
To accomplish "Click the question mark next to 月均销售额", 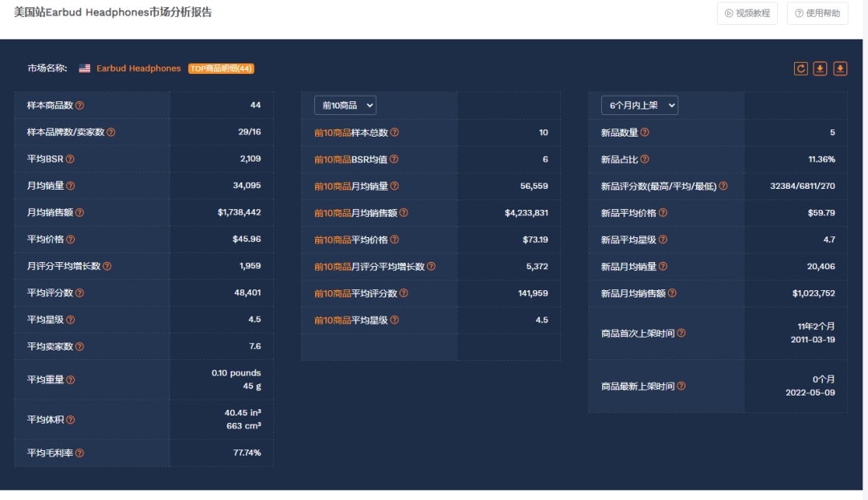I will point(80,213).
